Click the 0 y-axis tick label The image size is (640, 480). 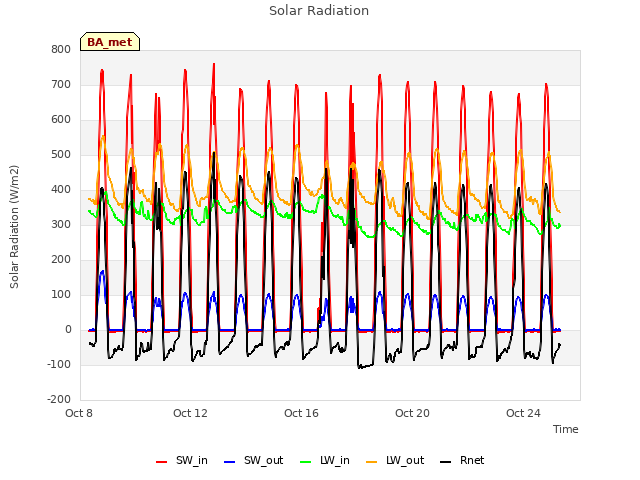pos(68,329)
